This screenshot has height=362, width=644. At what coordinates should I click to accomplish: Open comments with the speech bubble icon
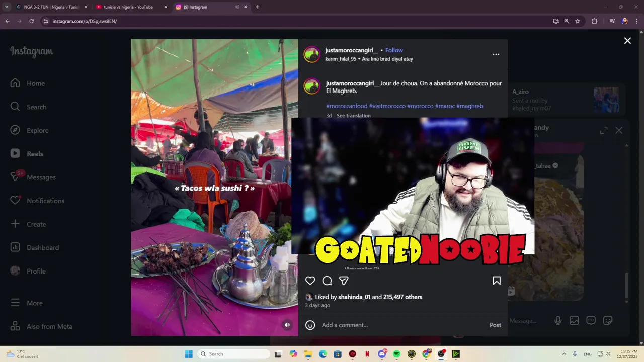pyautogui.click(x=327, y=281)
